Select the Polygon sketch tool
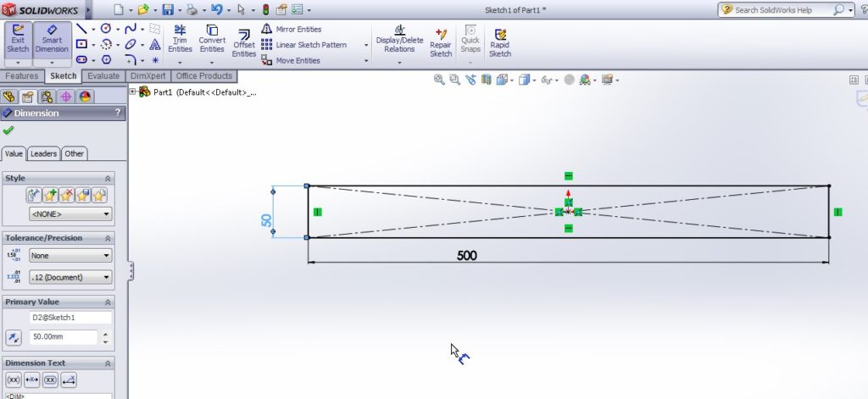 [x=106, y=60]
